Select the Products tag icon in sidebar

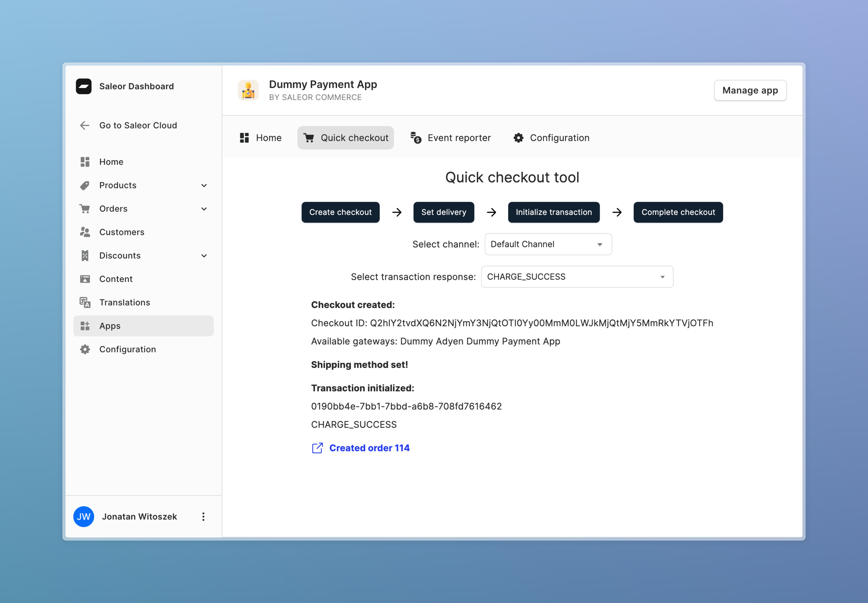(85, 185)
